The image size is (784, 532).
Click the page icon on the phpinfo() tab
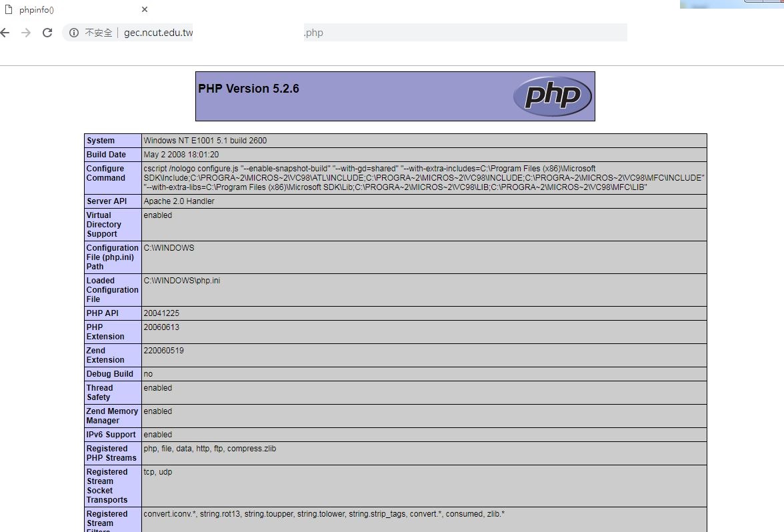click(x=9, y=9)
